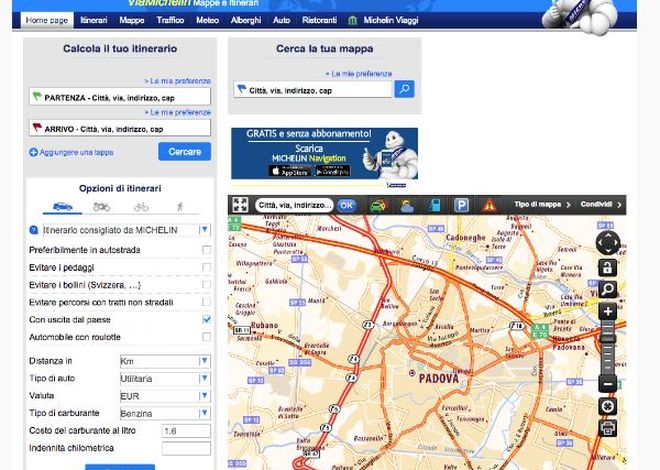Click the map pan compass control
Screen dimensions: 660x470
tap(608, 243)
